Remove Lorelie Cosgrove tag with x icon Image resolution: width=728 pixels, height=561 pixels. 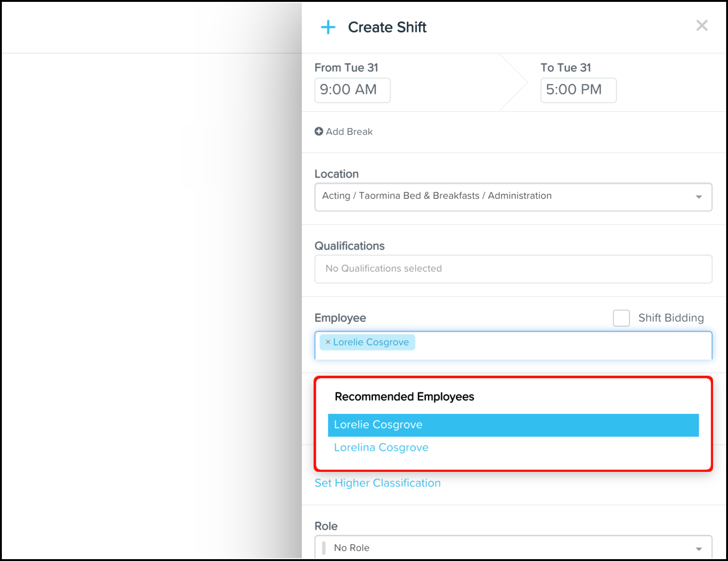[328, 342]
